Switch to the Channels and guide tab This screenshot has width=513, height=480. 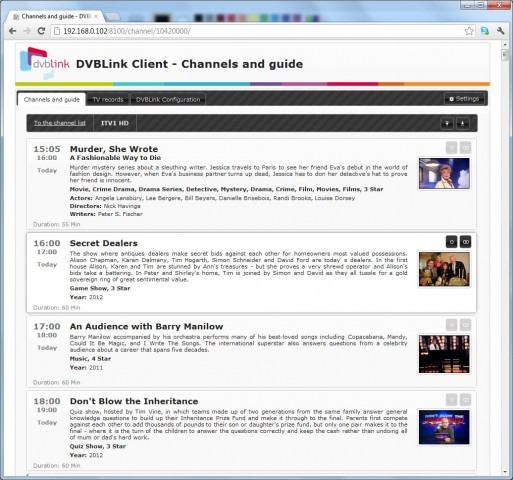pos(52,100)
